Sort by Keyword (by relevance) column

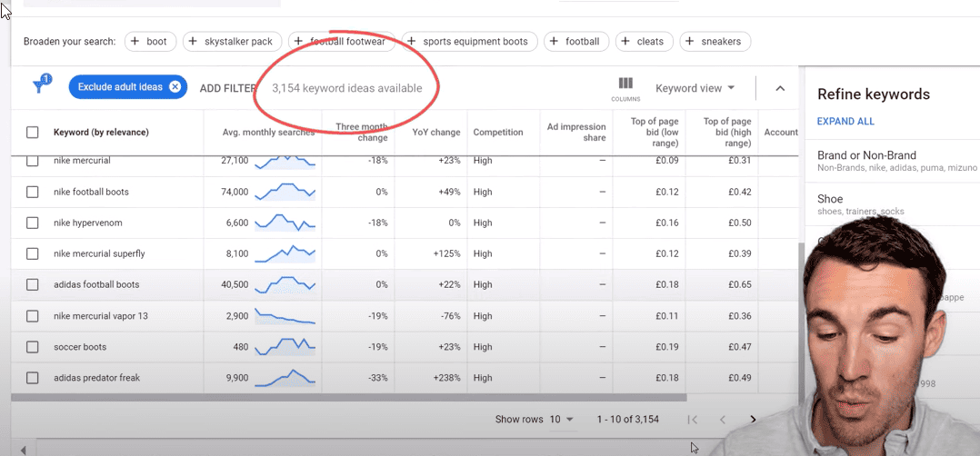tap(101, 133)
